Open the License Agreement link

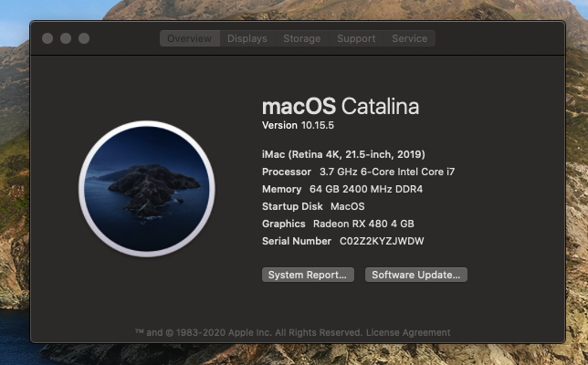tap(408, 332)
